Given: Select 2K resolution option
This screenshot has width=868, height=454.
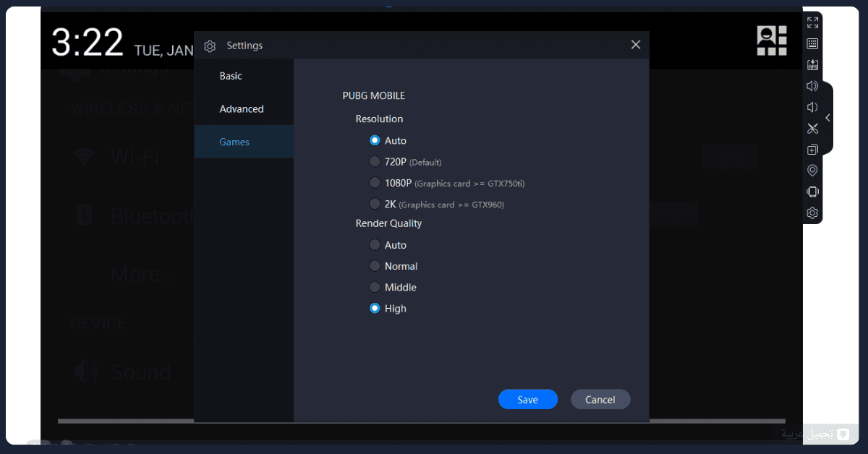Looking at the screenshot, I should (436, 204).
